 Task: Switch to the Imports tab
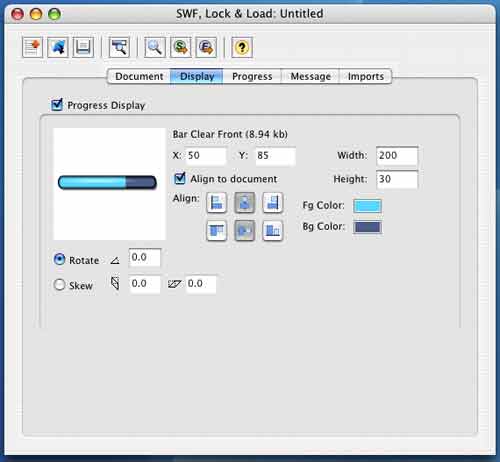click(x=366, y=76)
